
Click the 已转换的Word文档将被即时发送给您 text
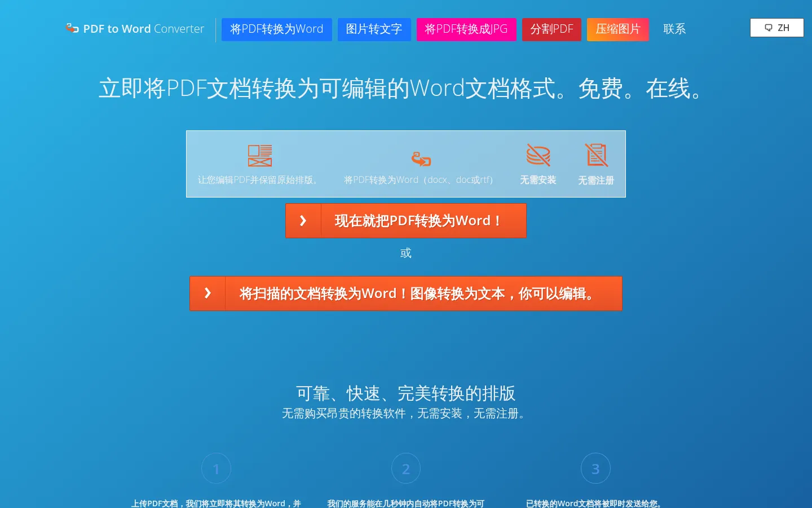595,503
